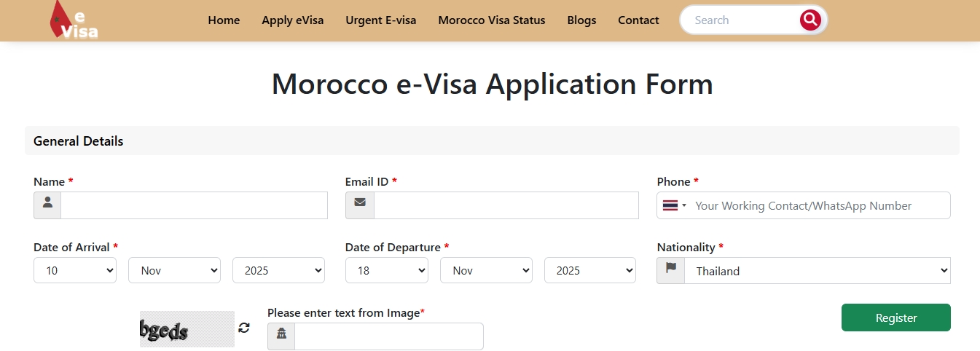The width and height of the screenshot is (980, 351).
Task: Refresh the captcha image
Action: point(244,328)
